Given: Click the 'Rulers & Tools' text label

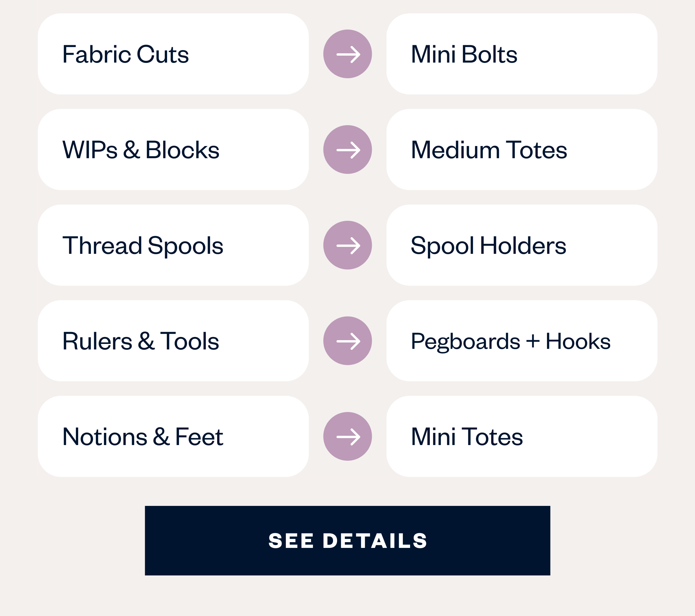Looking at the screenshot, I should [141, 341].
